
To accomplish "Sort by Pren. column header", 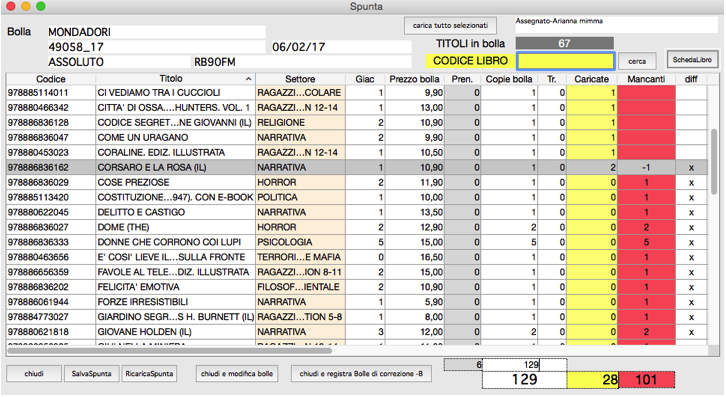I will [462, 79].
